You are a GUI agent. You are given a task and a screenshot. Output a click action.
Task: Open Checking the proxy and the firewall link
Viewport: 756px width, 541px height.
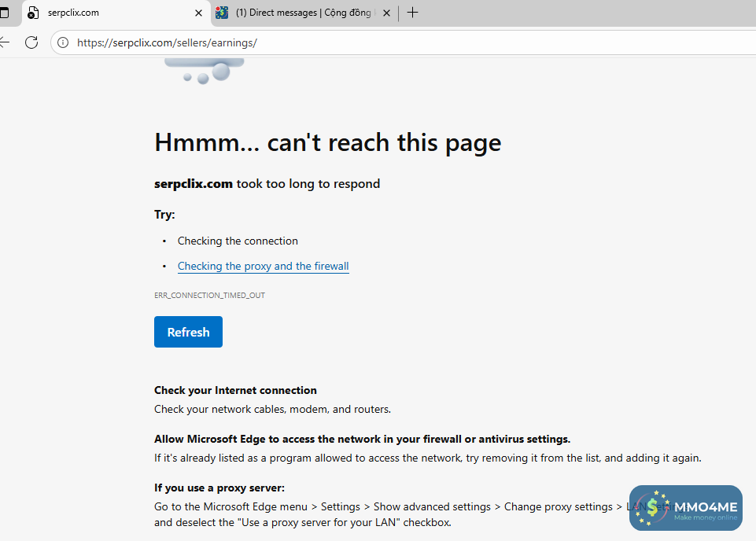(264, 266)
